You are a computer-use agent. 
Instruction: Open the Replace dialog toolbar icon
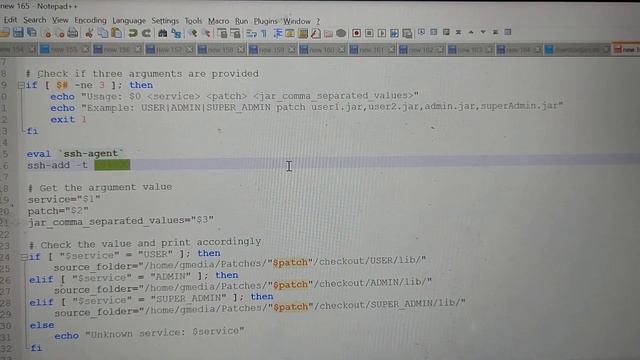click(x=176, y=33)
